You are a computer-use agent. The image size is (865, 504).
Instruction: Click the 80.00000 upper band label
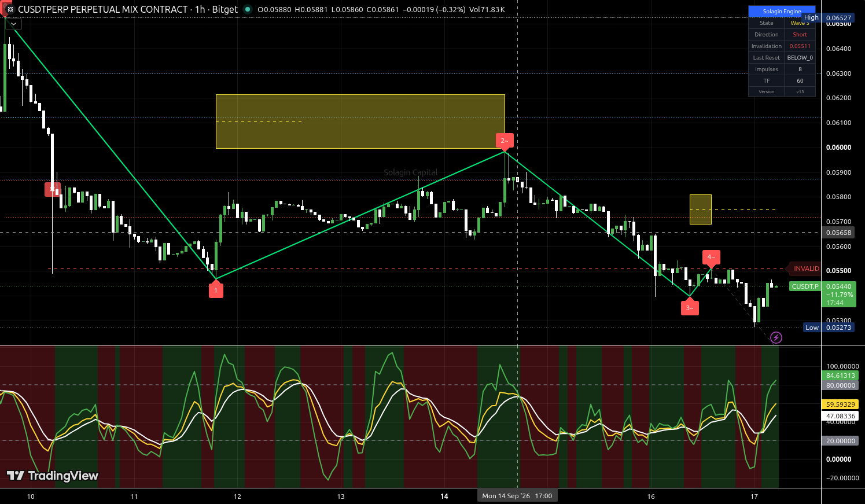[840, 385]
